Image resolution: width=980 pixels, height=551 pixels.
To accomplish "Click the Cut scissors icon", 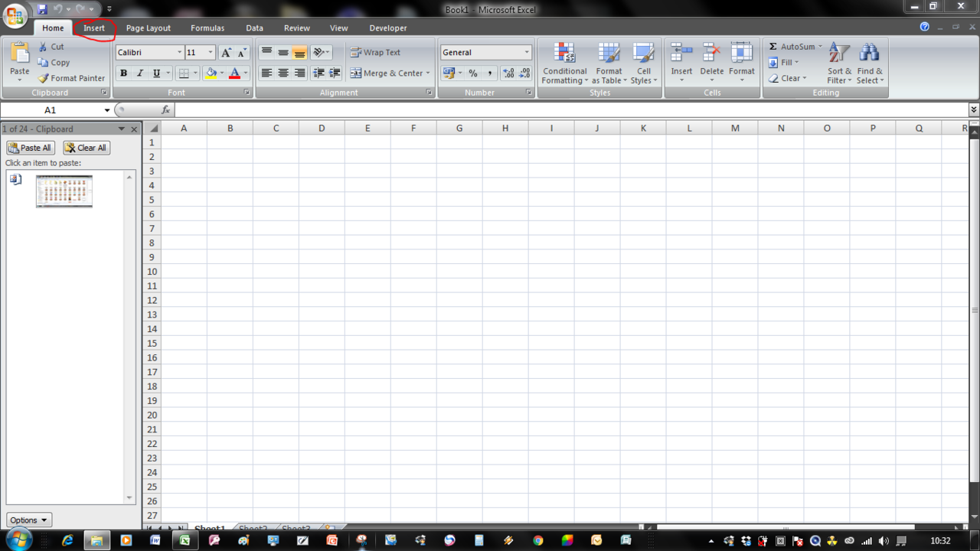I will pyautogui.click(x=44, y=47).
